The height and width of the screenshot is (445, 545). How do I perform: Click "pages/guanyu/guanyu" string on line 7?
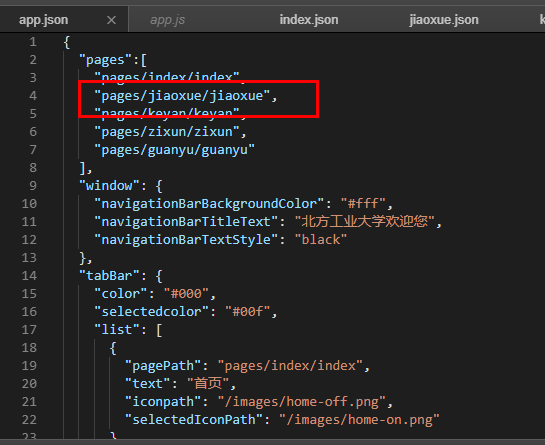[174, 150]
